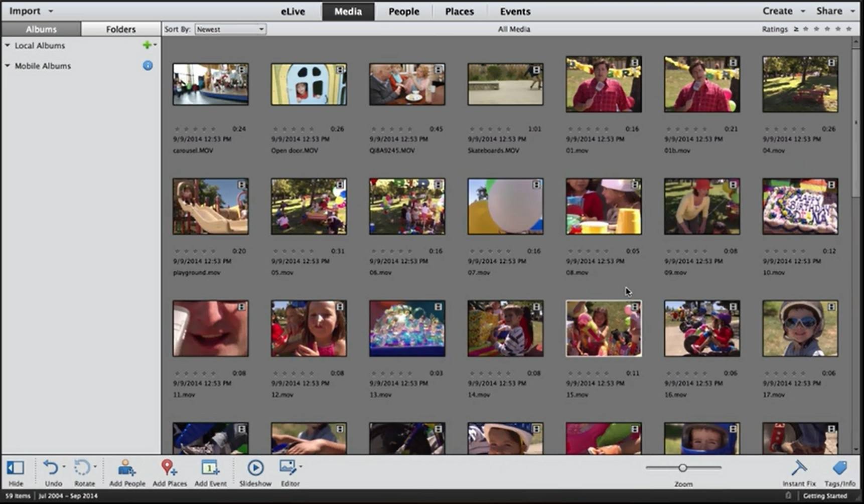The height and width of the screenshot is (504, 864).
Task: Select the Skateboards.MOV thumbnail
Action: [x=505, y=84]
